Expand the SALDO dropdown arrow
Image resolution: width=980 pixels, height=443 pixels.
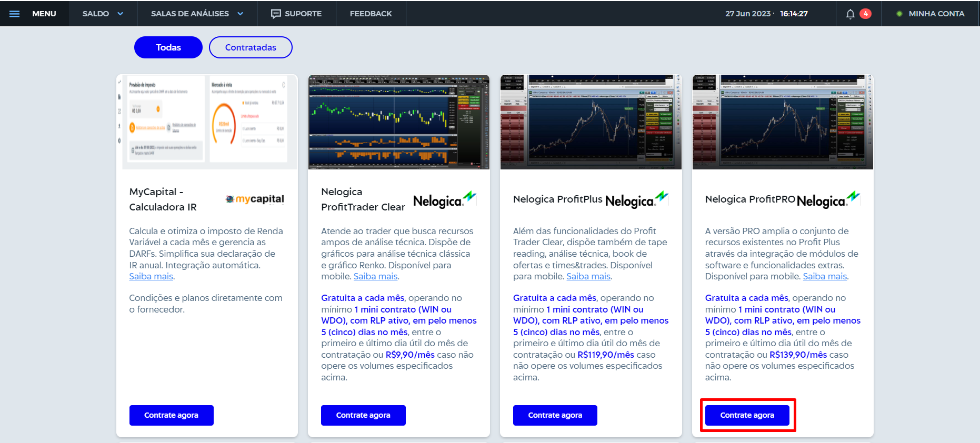pyautogui.click(x=120, y=14)
